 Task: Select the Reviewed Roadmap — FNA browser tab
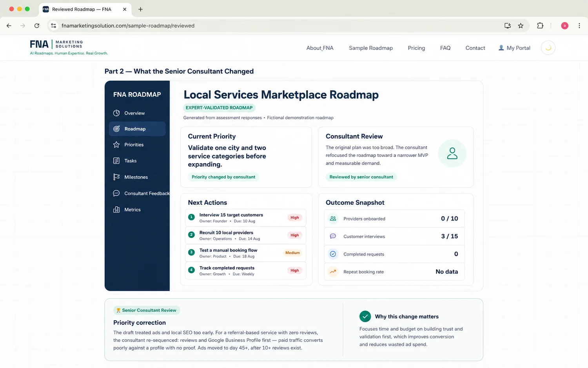85,9
